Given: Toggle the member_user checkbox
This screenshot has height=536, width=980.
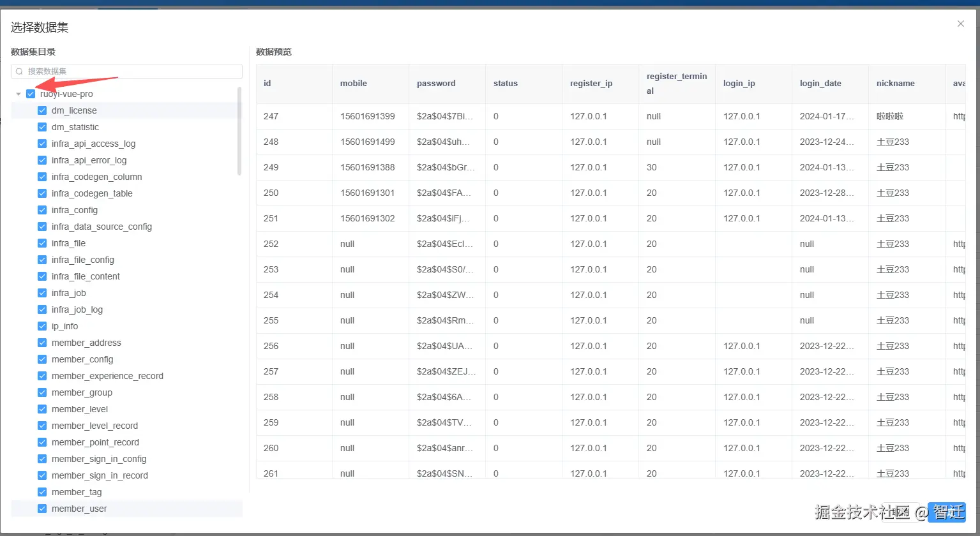Looking at the screenshot, I should pyautogui.click(x=42, y=509).
